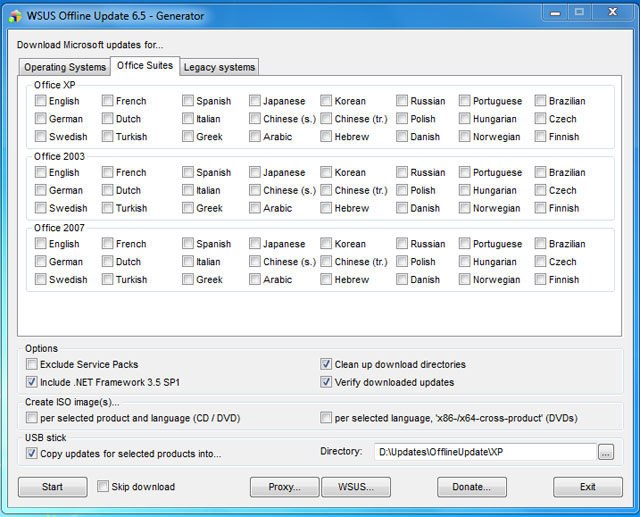Open the WSUS settings button
Image resolution: width=640 pixels, height=517 pixels.
[356, 487]
